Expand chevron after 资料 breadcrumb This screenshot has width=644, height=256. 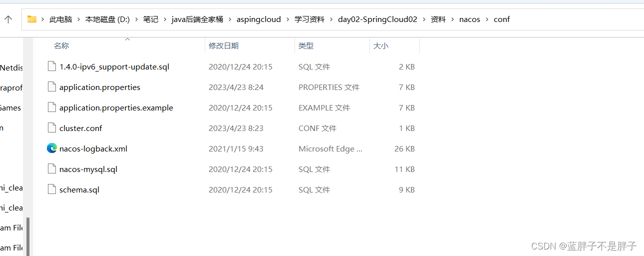tap(453, 19)
